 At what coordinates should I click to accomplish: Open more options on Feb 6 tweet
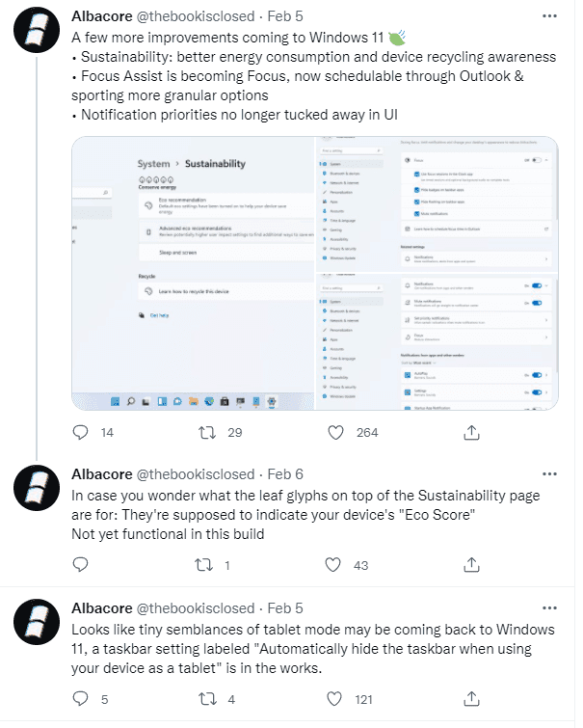(x=549, y=474)
